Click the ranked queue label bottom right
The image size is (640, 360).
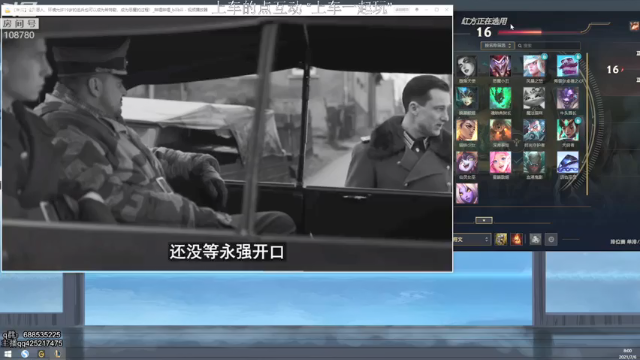click(x=625, y=242)
